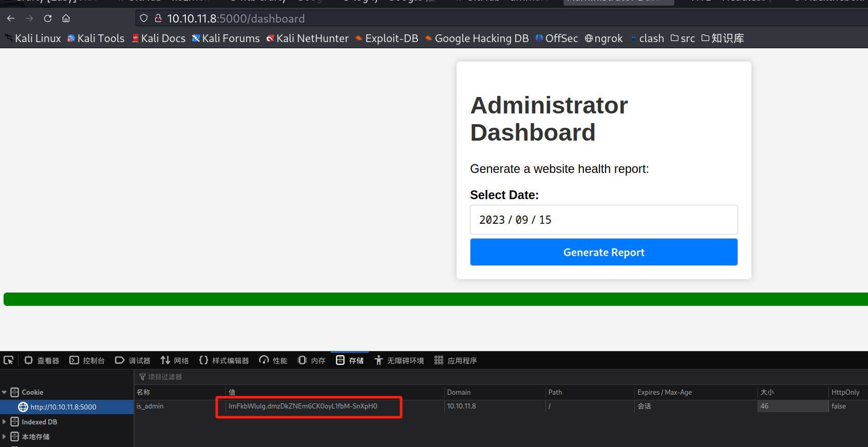The height and width of the screenshot is (447, 868).
Task: Open the Kali Tools bookmark
Action: coord(96,38)
